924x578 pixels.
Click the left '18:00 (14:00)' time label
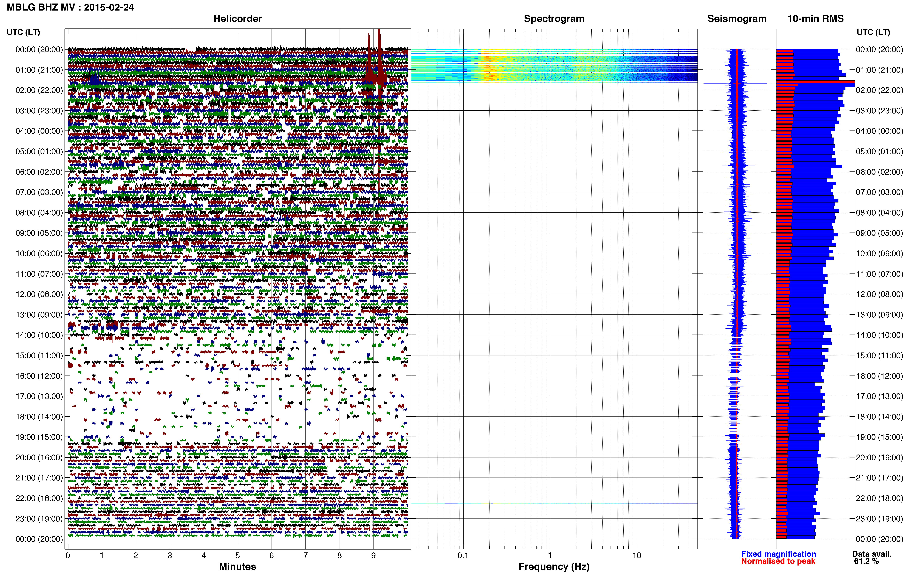(39, 417)
